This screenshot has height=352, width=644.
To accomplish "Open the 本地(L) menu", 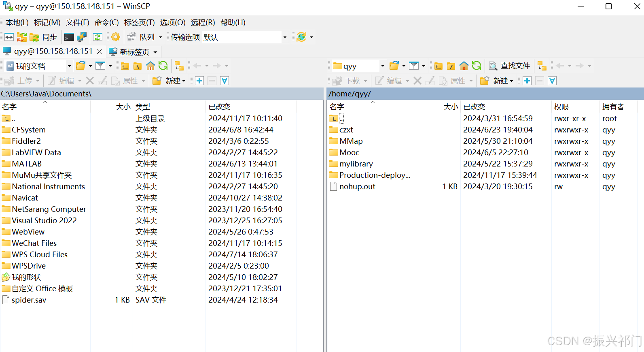I will 17,23.
